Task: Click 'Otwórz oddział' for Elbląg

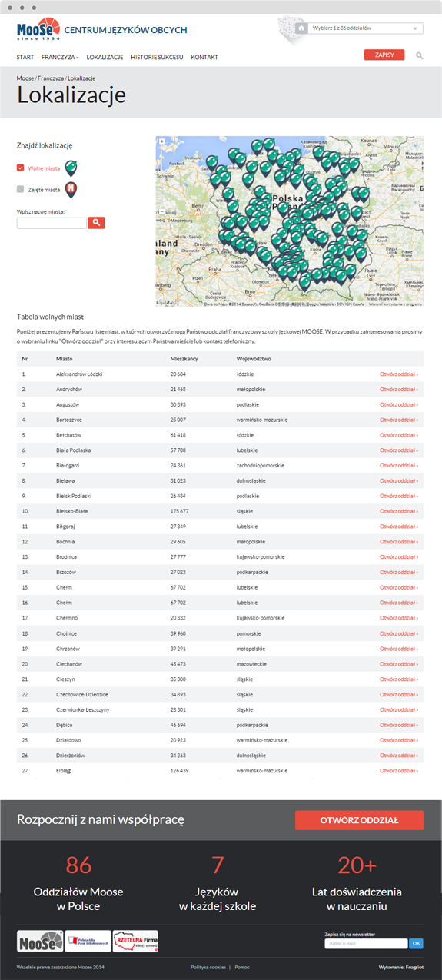Action: [x=398, y=770]
